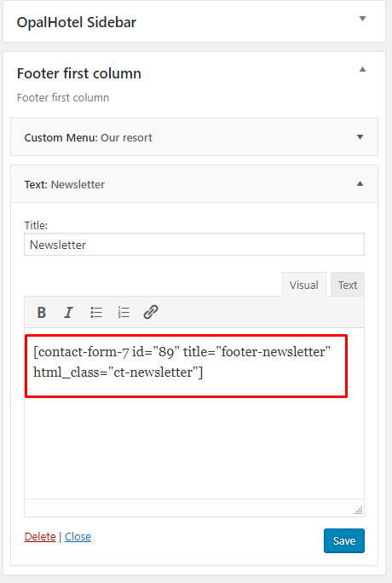Insert a numbered list

pyautogui.click(x=124, y=312)
